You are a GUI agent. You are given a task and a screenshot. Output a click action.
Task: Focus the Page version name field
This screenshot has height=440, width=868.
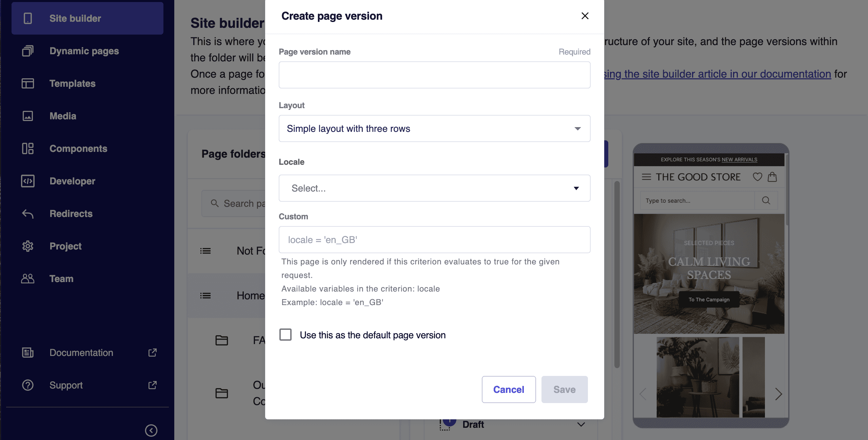pos(434,75)
